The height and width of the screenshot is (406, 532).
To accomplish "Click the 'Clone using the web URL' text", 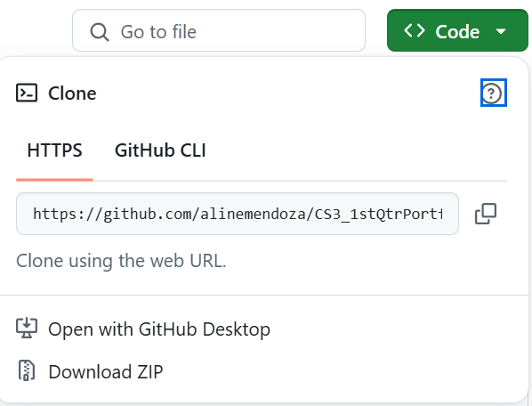I will coord(121,261).
